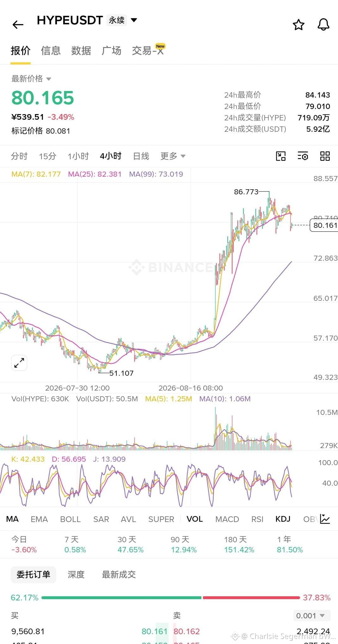Toggle the RSI sub-indicator
338x644 pixels.
click(x=257, y=519)
